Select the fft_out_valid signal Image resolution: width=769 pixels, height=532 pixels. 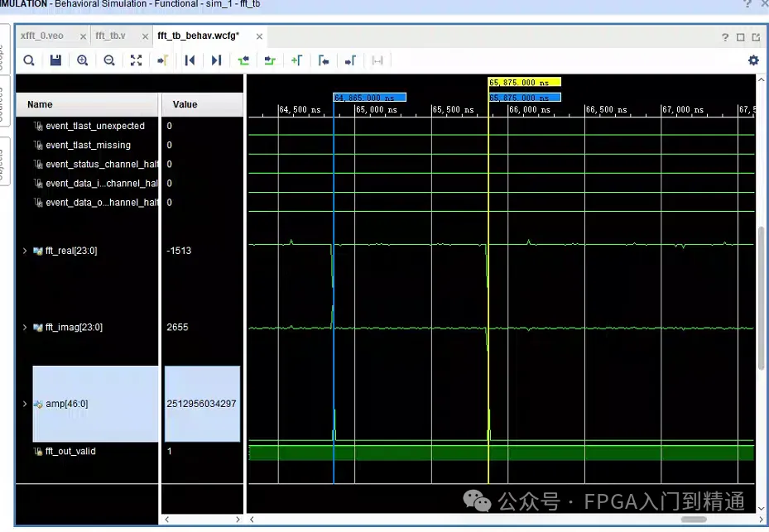click(70, 451)
